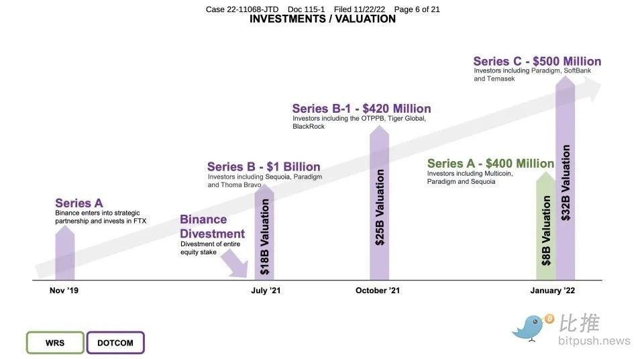The height and width of the screenshot is (359, 644).
Task: Click the Binance Divestment downward arrow
Action: tap(235, 264)
